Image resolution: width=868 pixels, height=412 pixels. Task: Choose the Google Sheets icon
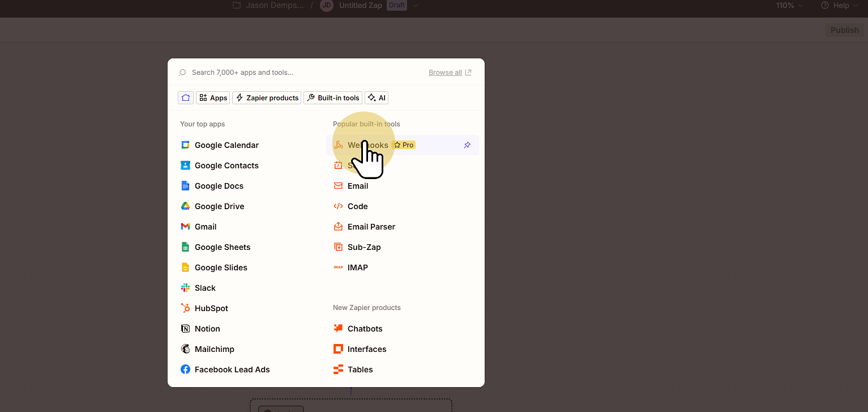[185, 247]
